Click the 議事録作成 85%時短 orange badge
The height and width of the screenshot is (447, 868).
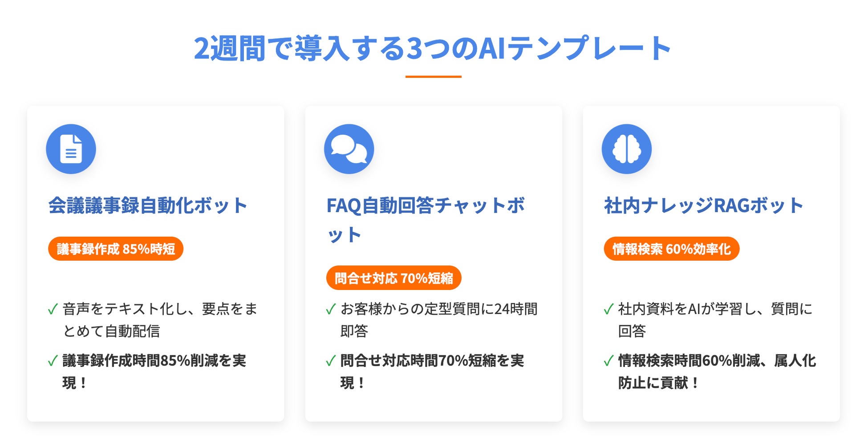(x=116, y=249)
